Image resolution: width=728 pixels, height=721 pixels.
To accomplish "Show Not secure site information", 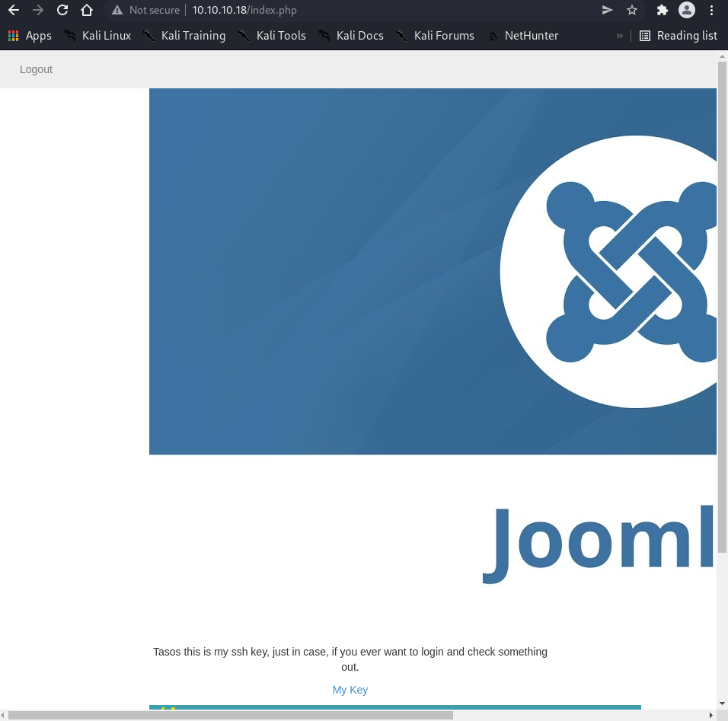I will tap(145, 11).
